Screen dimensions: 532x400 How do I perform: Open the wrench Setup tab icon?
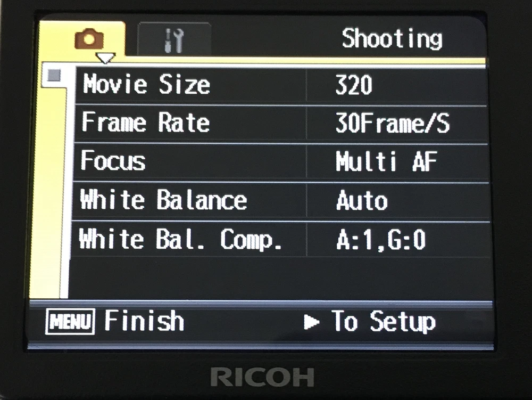click(x=174, y=40)
